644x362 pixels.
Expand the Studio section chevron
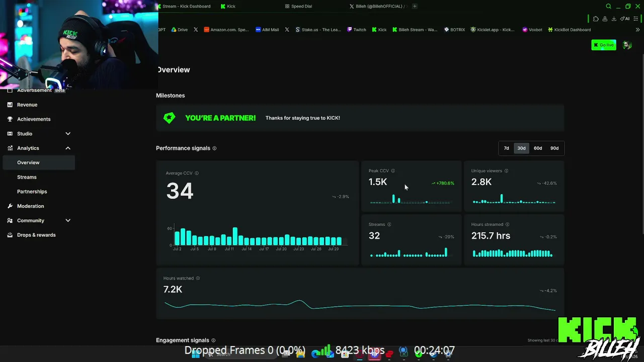click(68, 134)
